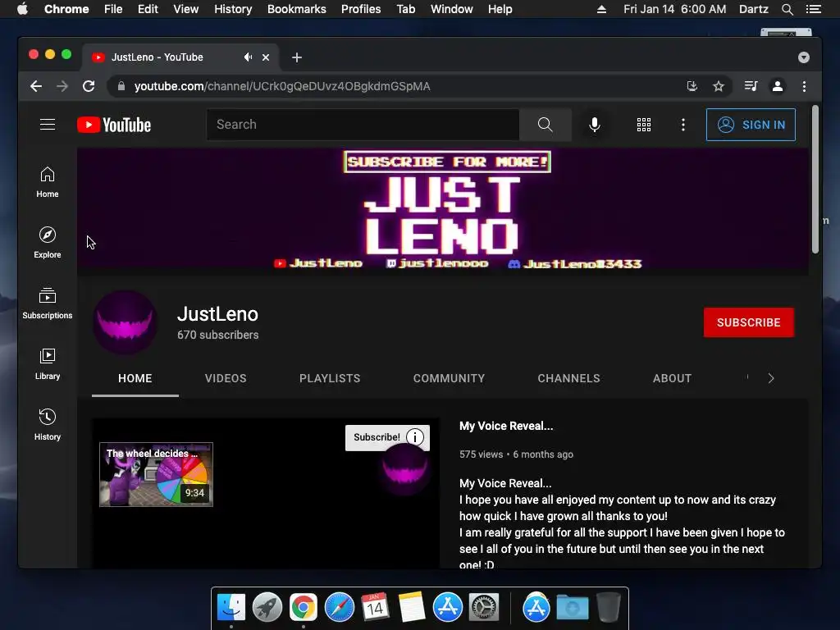Open the Chrome profile icon
Screen dimensions: 840x630
point(778,86)
